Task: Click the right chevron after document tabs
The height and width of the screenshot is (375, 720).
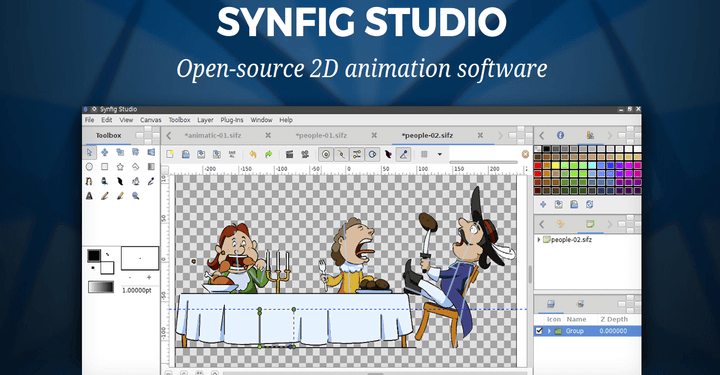Action: (x=501, y=135)
